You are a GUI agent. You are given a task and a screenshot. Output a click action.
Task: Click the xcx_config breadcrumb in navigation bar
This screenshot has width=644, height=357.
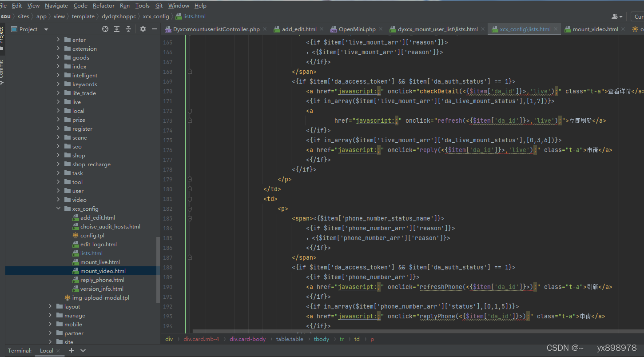156,16
